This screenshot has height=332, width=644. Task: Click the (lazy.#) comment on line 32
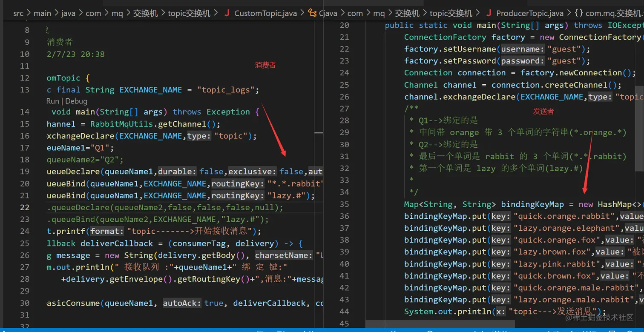(563, 169)
